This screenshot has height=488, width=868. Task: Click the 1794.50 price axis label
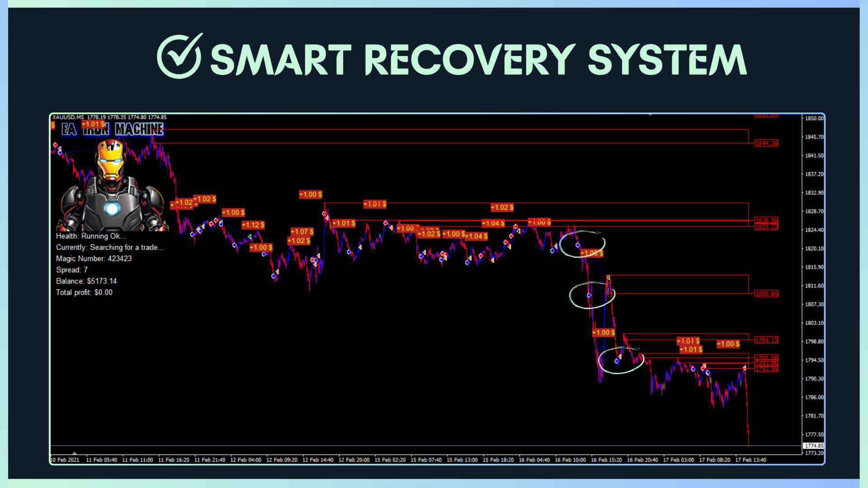pyautogui.click(x=814, y=360)
